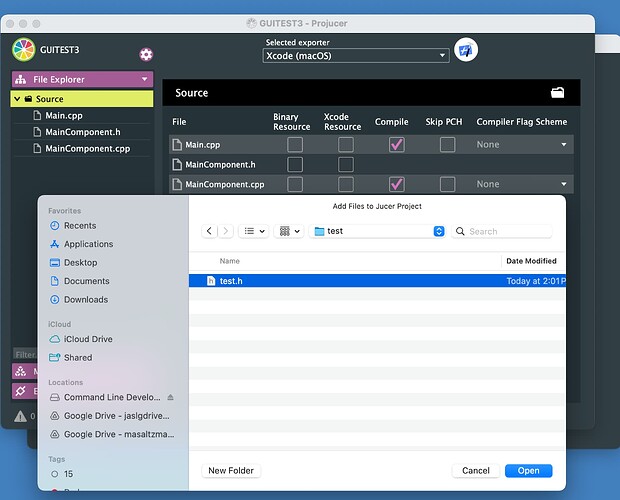The image size is (620, 500).
Task: Open Selected exporter dropdown Xcode (macOS)
Action: 356,56
